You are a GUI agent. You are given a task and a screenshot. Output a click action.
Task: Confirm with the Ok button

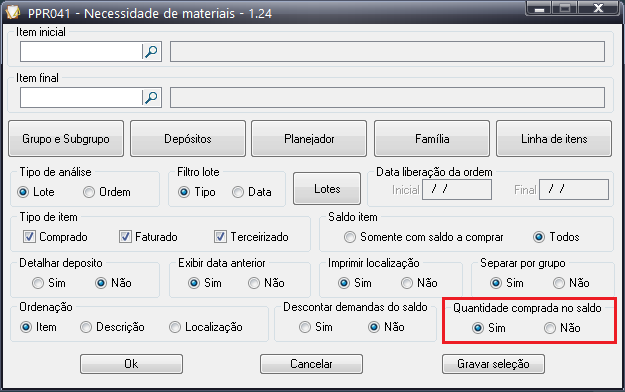coord(131,364)
